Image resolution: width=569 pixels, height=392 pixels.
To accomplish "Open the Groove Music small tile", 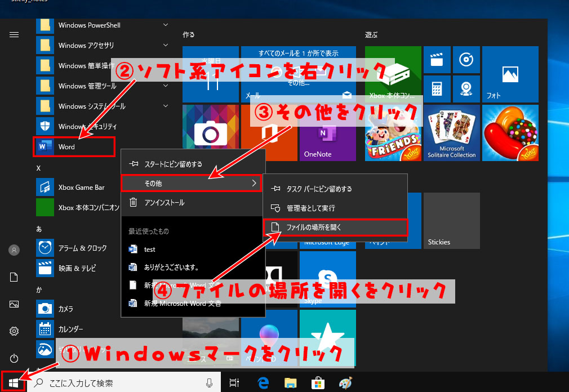I will 466,60.
